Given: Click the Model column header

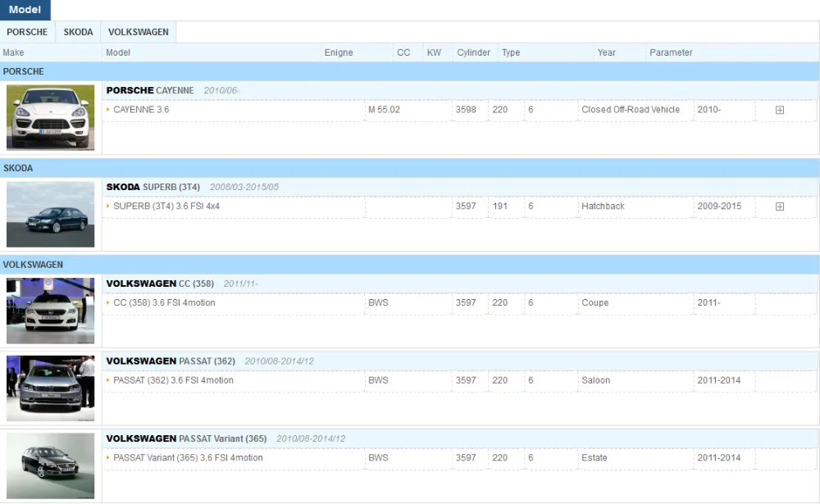Looking at the screenshot, I should pyautogui.click(x=118, y=52).
